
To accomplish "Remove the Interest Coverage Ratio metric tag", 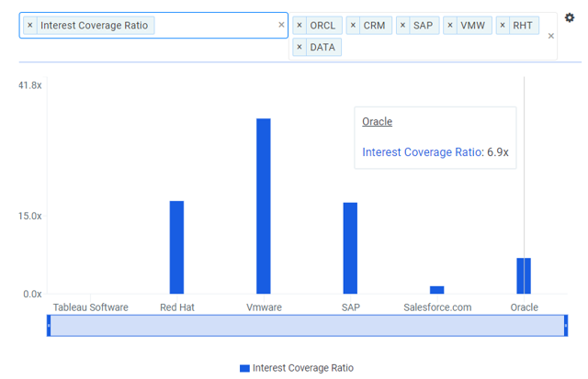I will (x=30, y=26).
